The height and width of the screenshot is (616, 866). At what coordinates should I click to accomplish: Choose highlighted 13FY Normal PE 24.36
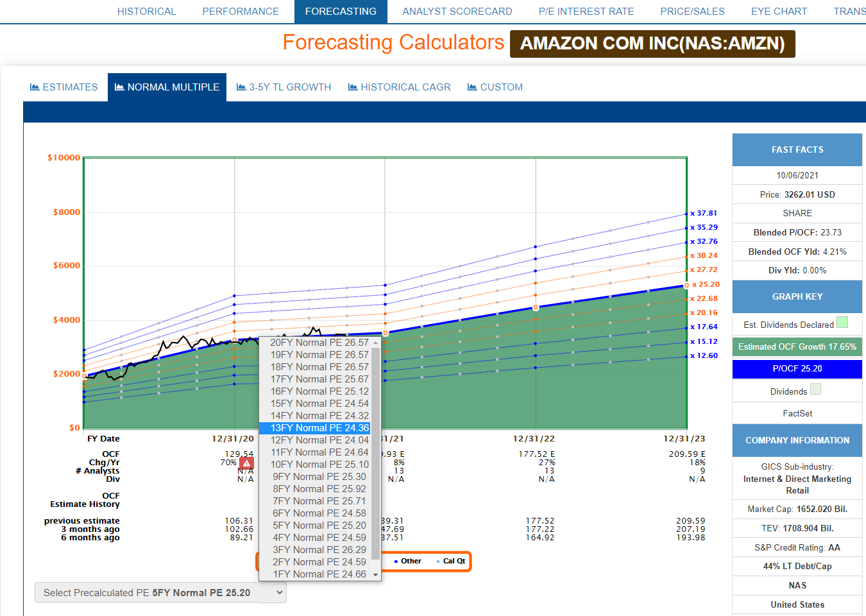315,428
